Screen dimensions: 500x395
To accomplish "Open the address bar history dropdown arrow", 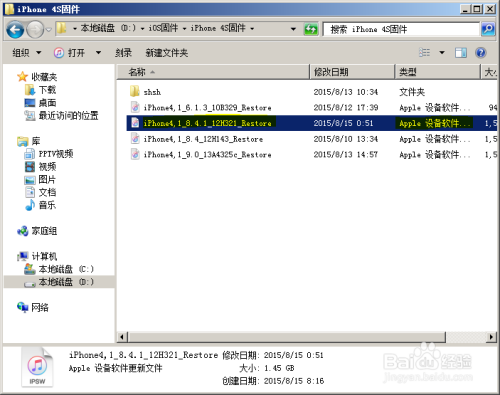I will [293, 29].
